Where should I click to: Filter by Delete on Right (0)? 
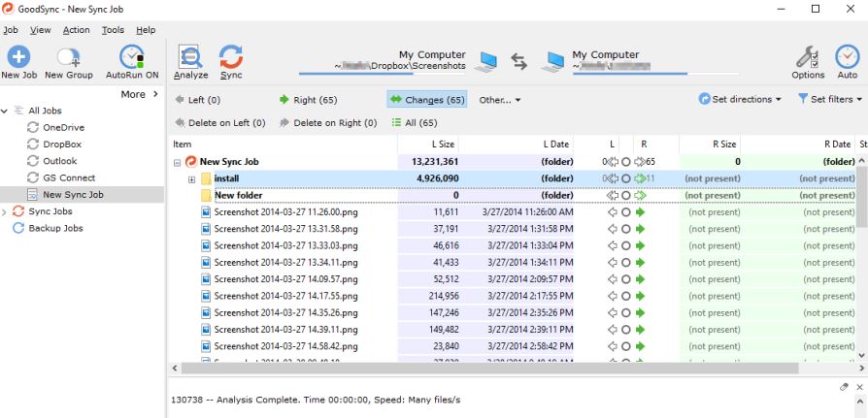pos(328,123)
